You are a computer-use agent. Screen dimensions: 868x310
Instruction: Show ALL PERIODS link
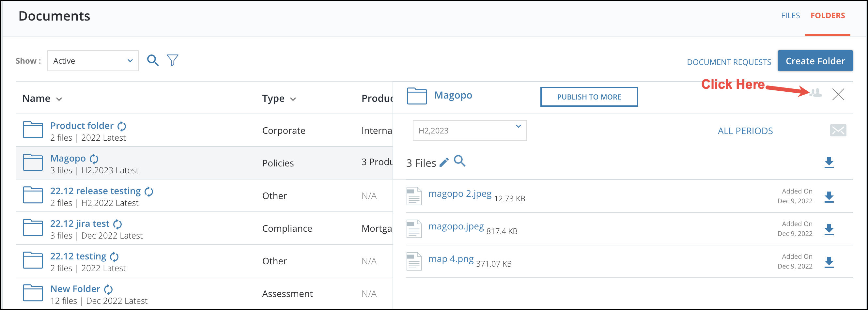pyautogui.click(x=745, y=131)
